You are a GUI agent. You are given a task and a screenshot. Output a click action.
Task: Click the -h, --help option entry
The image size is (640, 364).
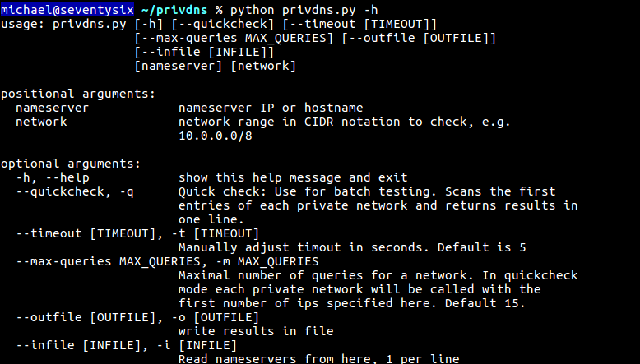[53, 177]
